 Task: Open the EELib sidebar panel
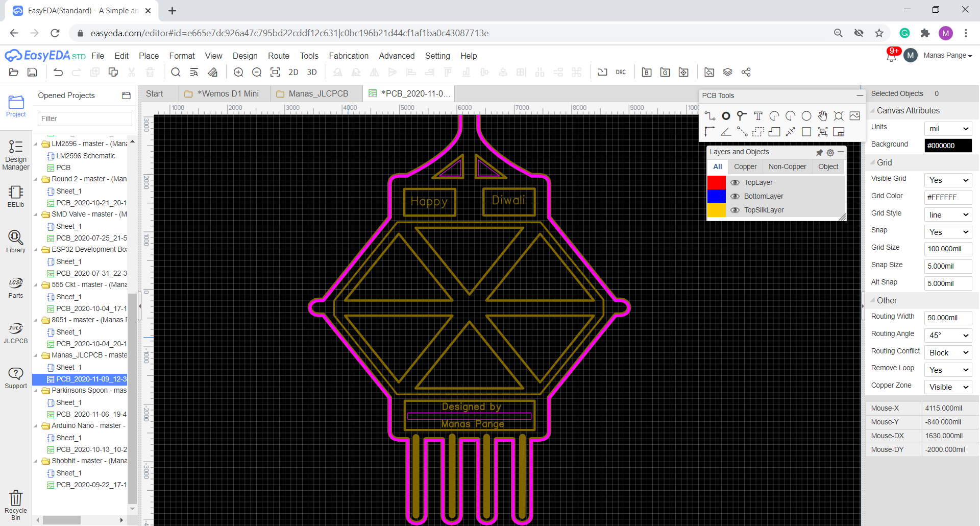(16, 196)
